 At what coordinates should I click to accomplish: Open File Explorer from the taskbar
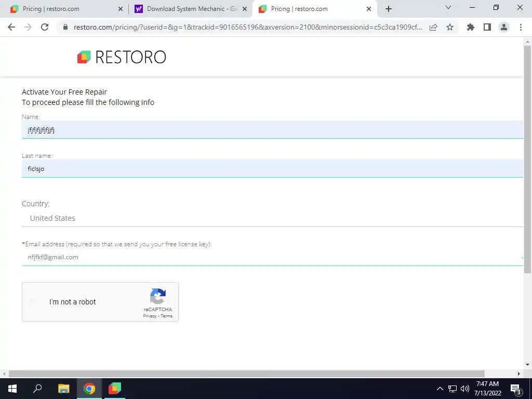pos(63,389)
